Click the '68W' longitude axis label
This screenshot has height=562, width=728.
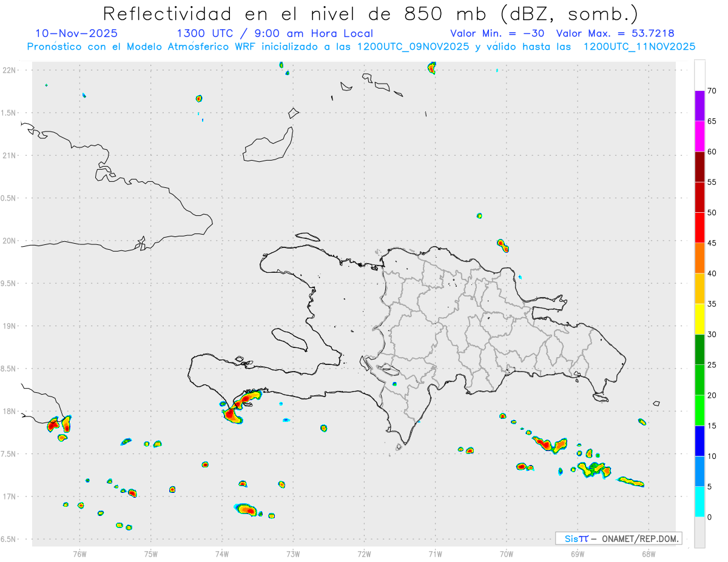[649, 553]
